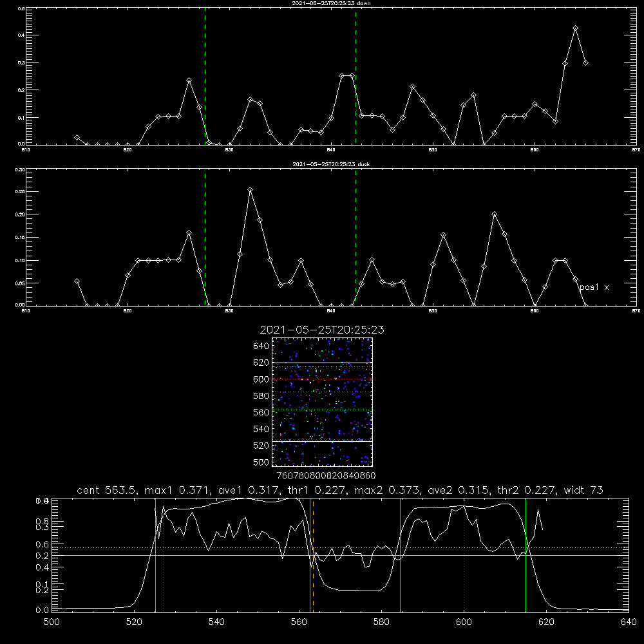Click the right green dashed line in dawn plot
The width and height of the screenshot is (644, 644).
(x=355, y=76)
